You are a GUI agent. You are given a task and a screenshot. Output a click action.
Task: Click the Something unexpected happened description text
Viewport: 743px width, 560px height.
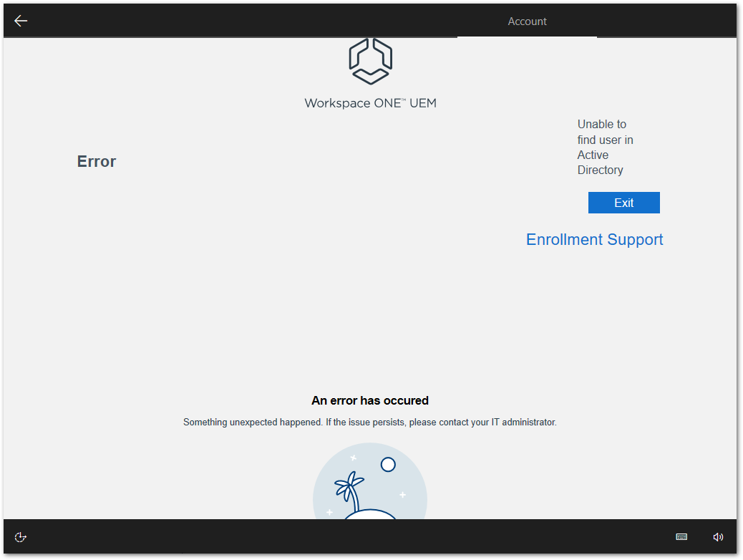370,423
